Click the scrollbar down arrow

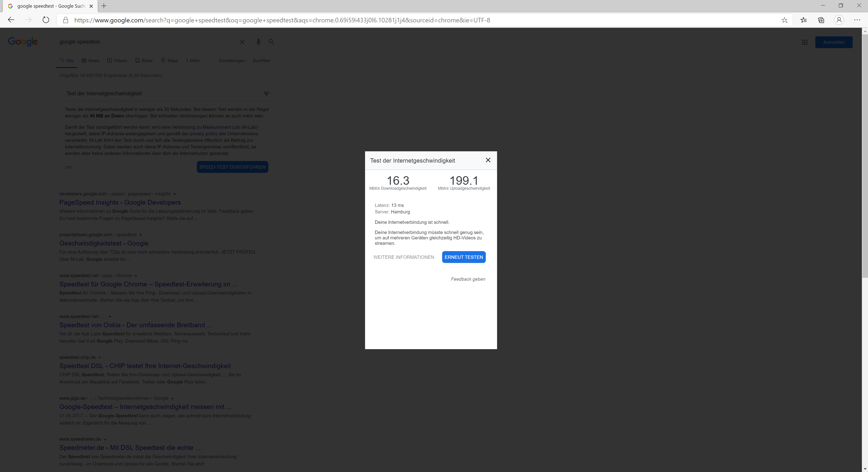point(865,469)
